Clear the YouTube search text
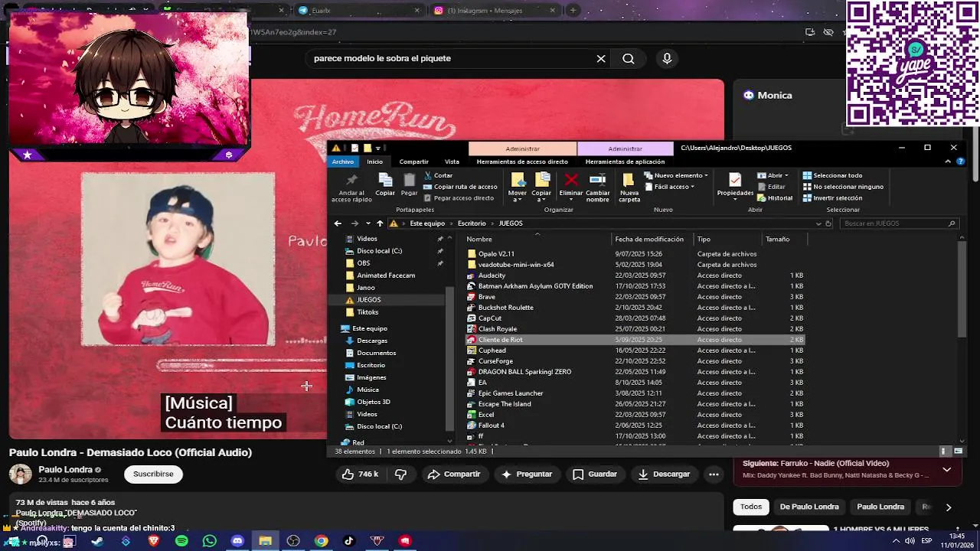Image resolution: width=980 pixels, height=551 pixels. pos(601,59)
